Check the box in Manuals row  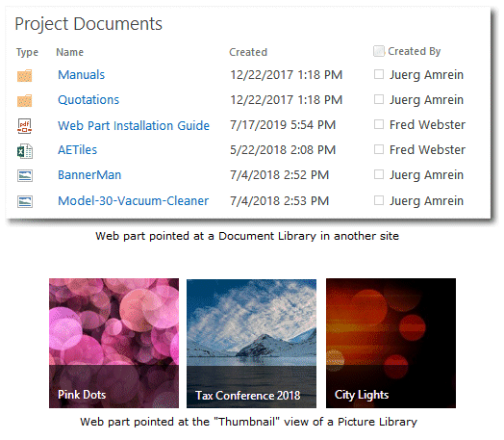379,74
